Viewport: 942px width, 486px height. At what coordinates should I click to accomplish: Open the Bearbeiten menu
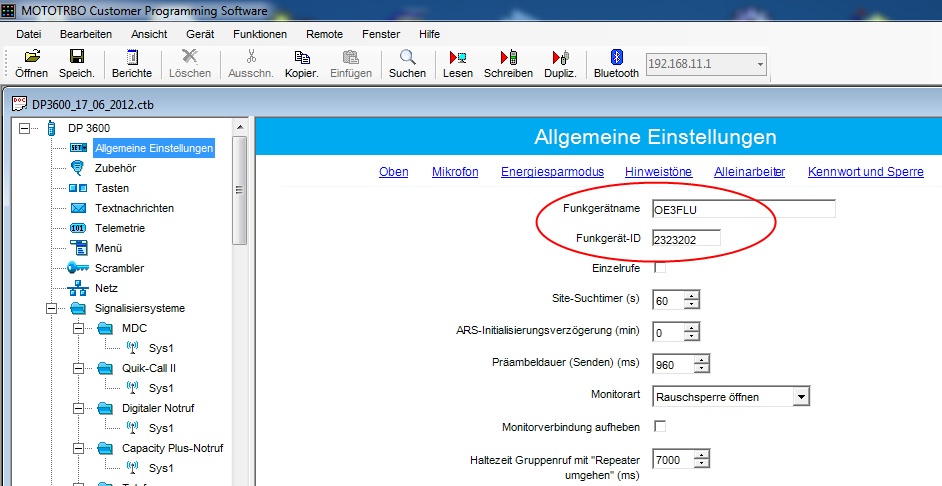pos(86,34)
